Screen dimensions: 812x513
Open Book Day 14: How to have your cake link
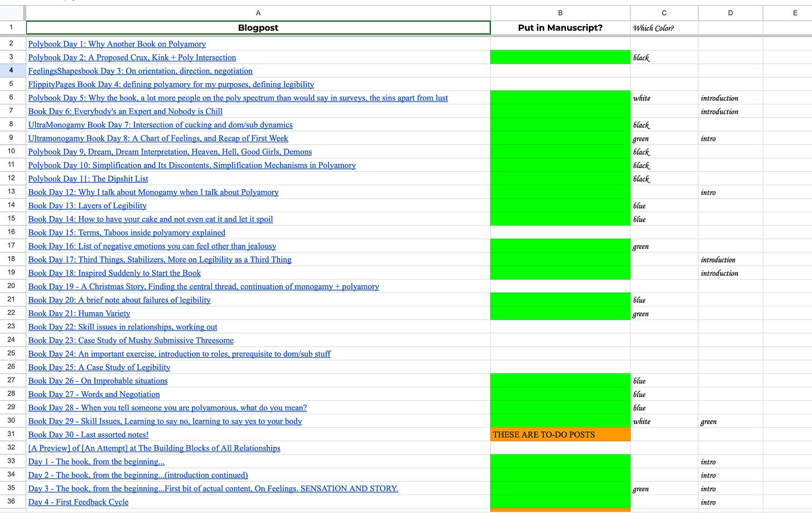(x=151, y=219)
